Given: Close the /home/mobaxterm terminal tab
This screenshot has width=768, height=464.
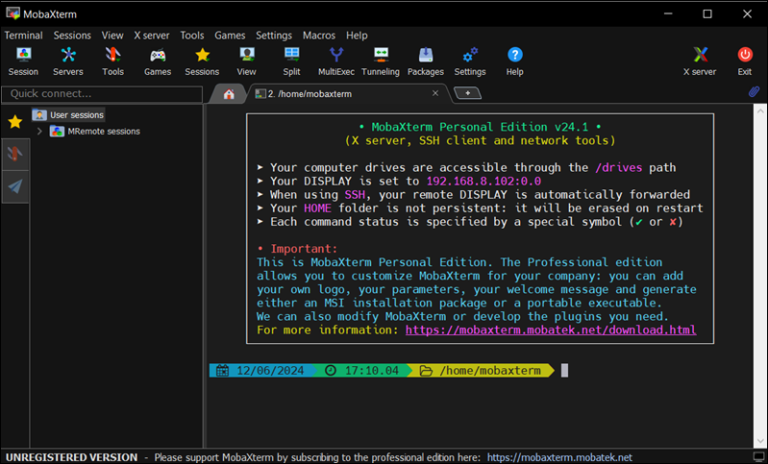Looking at the screenshot, I should [x=435, y=93].
